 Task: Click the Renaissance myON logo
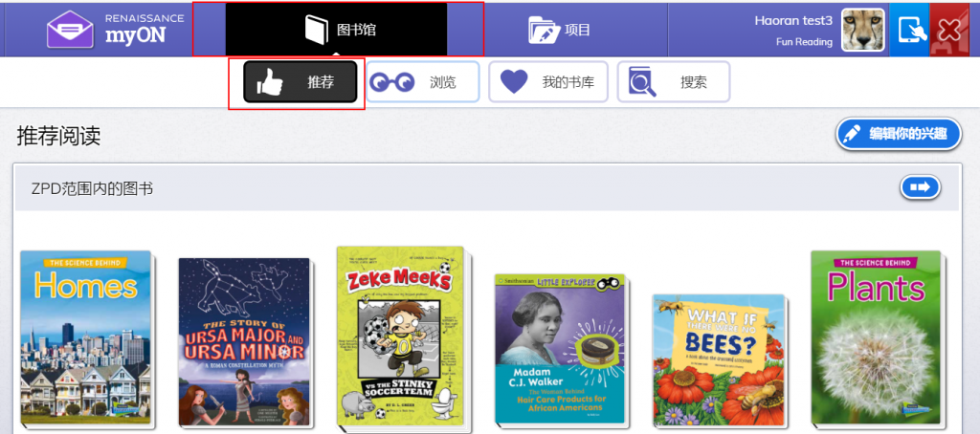point(116,30)
